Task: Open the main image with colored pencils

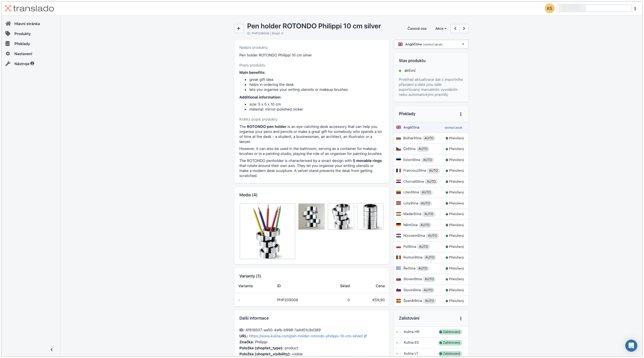Action: [267, 231]
